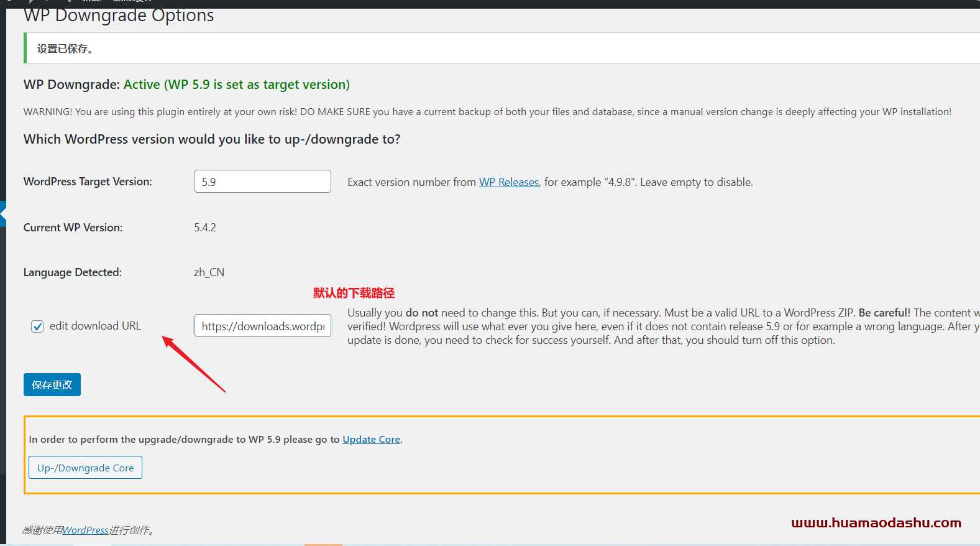980x546 pixels.
Task: Select the current WP version value 5.4.2
Action: click(x=205, y=228)
